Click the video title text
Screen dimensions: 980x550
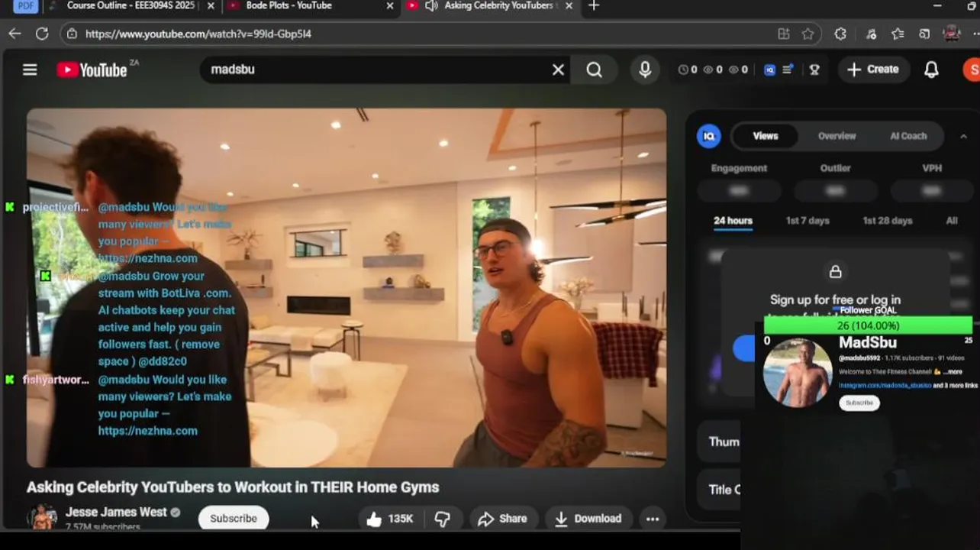233,487
